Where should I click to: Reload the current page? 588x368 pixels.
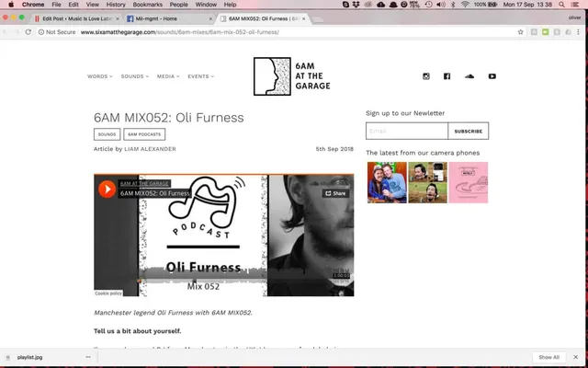(x=28, y=32)
